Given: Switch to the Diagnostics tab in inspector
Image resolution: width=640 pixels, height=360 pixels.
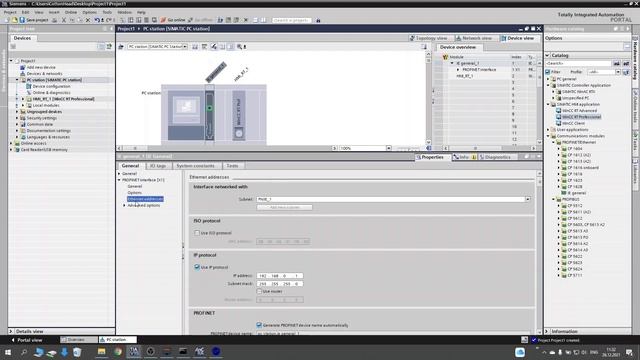Looking at the screenshot, I should click(x=495, y=157).
